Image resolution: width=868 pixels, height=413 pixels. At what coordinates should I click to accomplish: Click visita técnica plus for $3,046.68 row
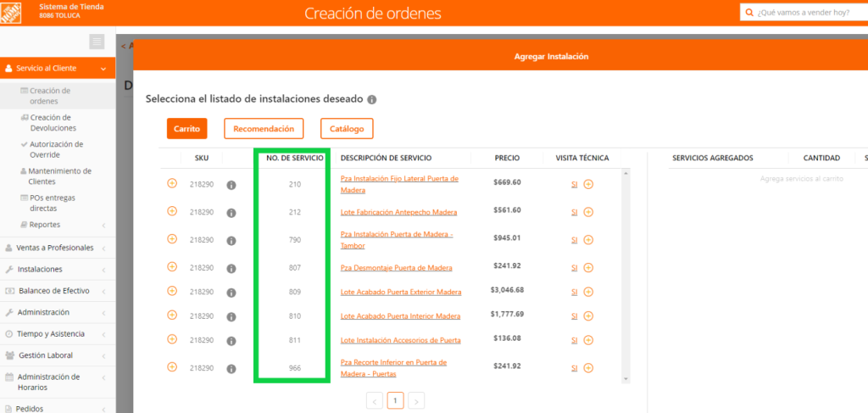point(588,292)
